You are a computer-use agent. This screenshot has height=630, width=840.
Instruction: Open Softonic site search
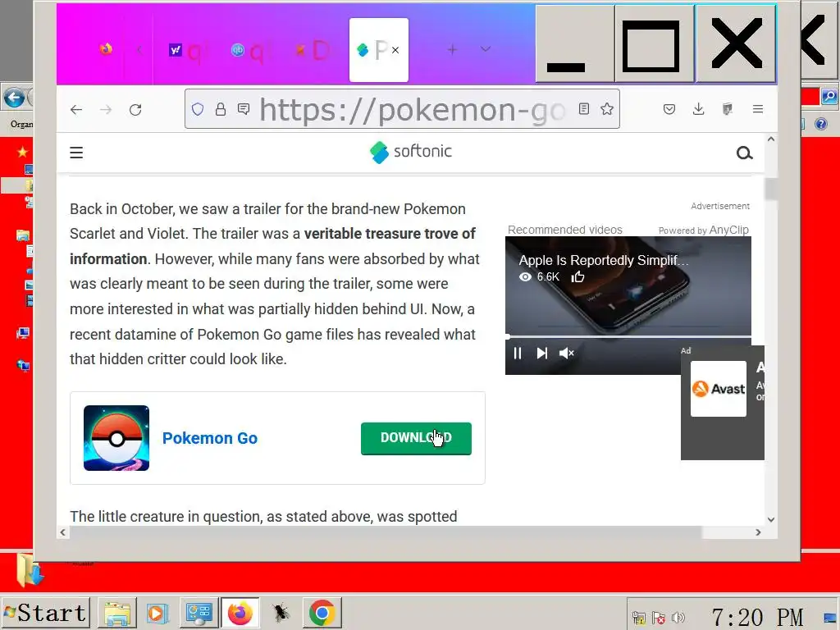744,153
